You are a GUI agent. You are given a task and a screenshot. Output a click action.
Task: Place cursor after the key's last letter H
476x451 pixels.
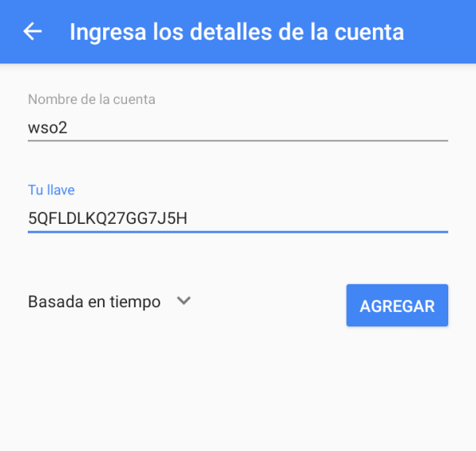pos(188,218)
